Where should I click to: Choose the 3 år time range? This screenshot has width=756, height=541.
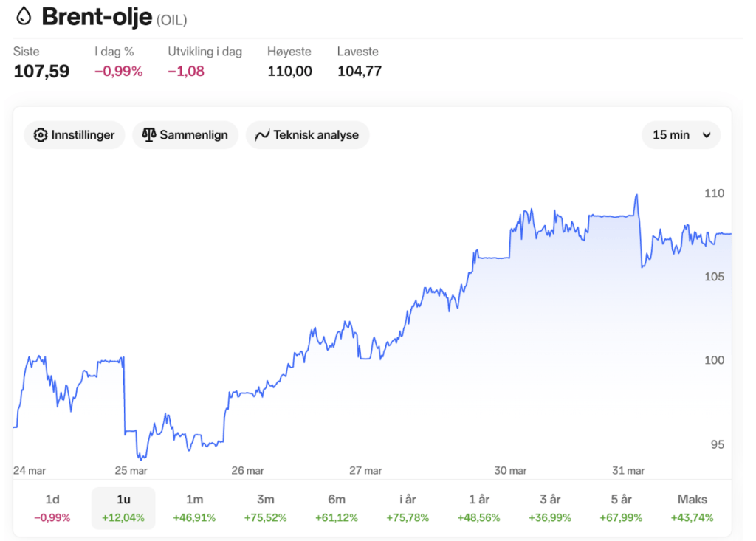549,508
